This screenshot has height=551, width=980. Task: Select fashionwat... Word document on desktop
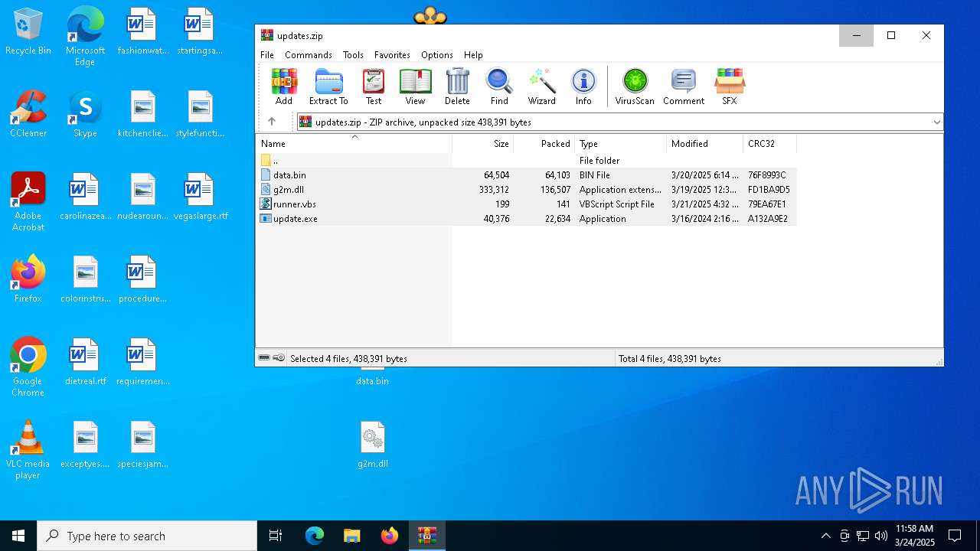[143, 31]
